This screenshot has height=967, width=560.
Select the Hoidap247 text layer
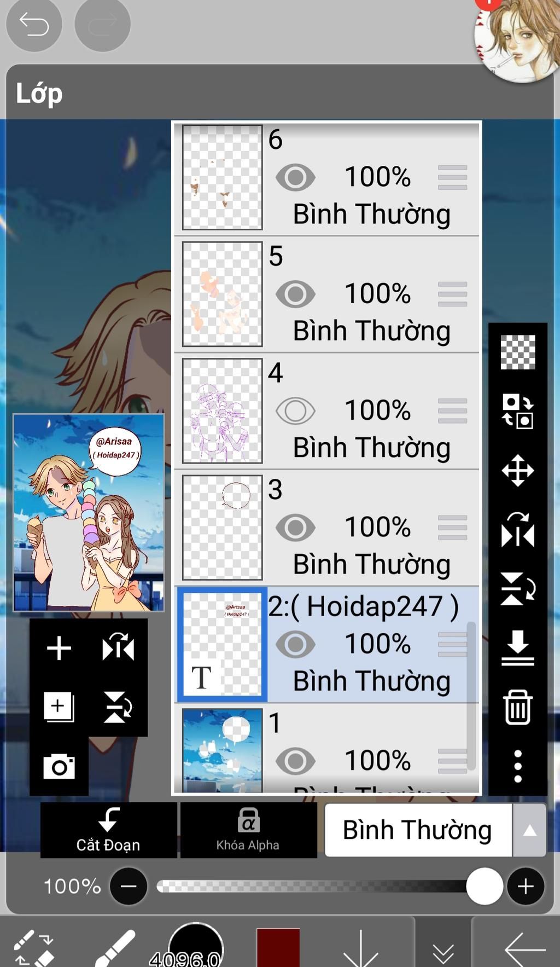[x=327, y=645]
